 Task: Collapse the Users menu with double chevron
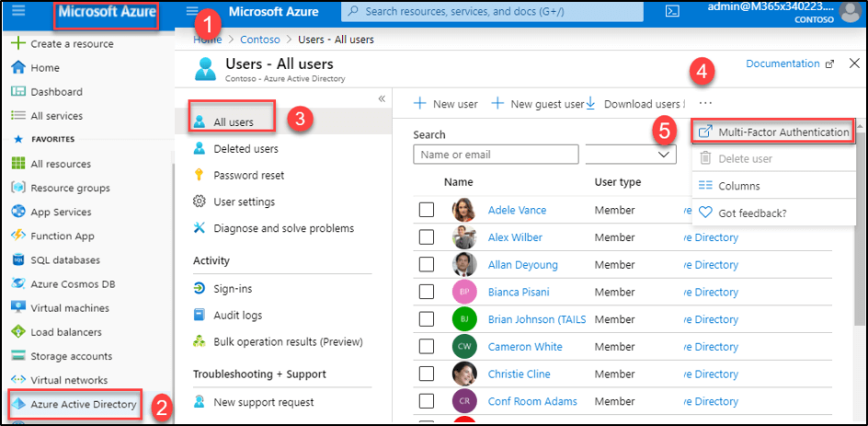[382, 98]
